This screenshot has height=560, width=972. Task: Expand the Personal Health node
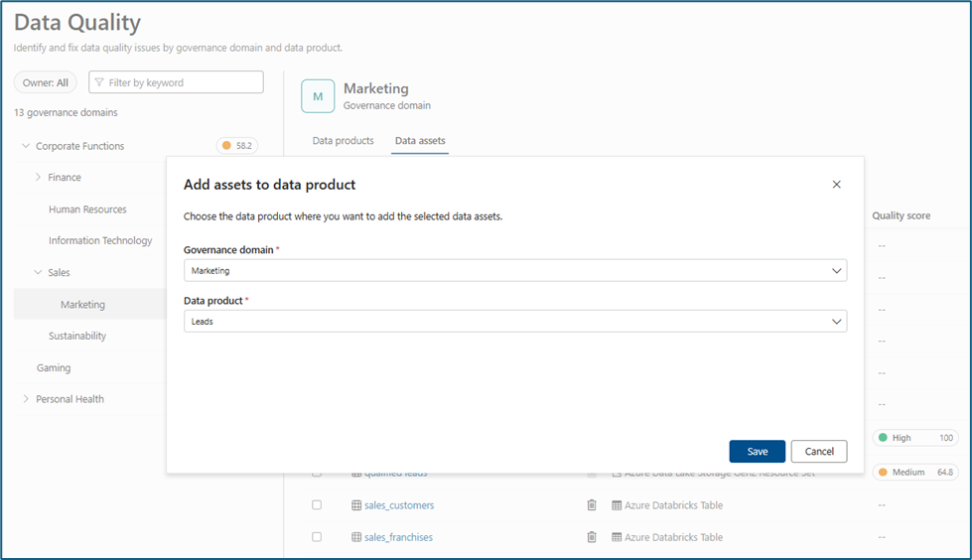(x=25, y=399)
